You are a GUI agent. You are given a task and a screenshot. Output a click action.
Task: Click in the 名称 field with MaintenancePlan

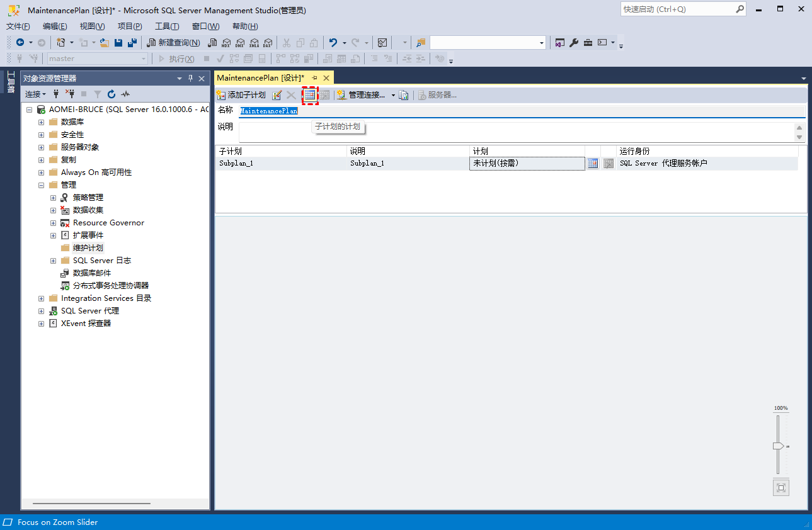[522, 111]
